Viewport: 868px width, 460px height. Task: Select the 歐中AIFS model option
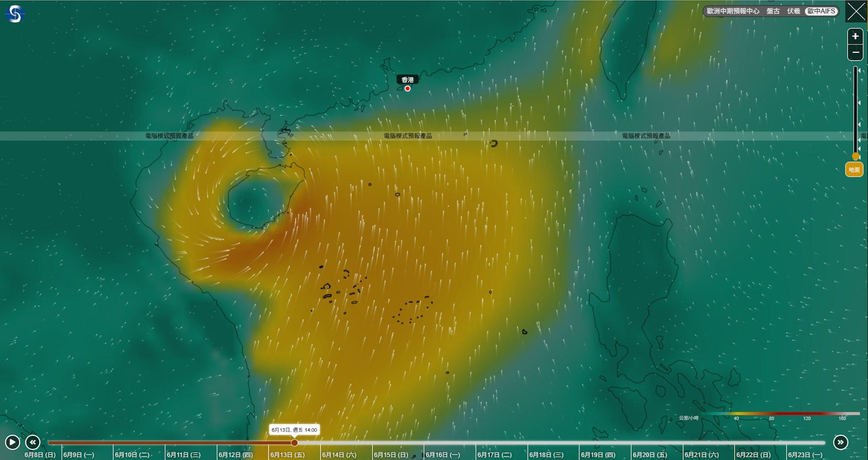(x=821, y=11)
